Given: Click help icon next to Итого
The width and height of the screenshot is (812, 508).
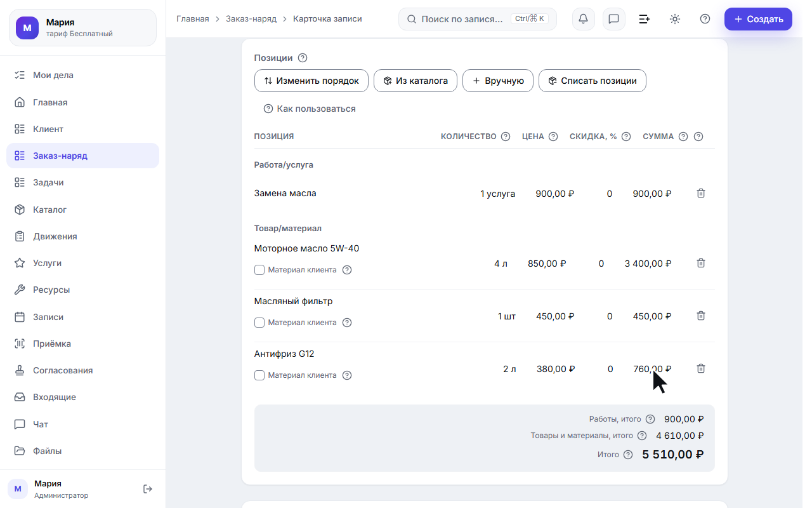Looking at the screenshot, I should tap(628, 455).
